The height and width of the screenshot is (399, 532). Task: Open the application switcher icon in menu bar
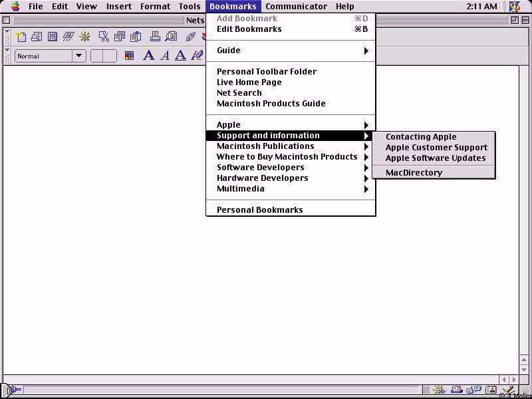(x=515, y=7)
